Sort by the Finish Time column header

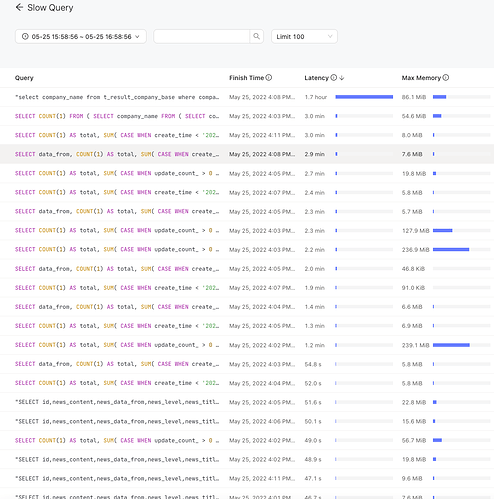click(246, 78)
